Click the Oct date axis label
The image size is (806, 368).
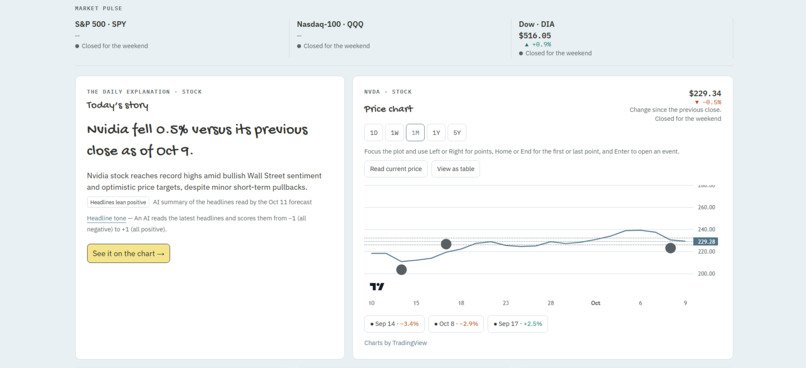(x=595, y=303)
